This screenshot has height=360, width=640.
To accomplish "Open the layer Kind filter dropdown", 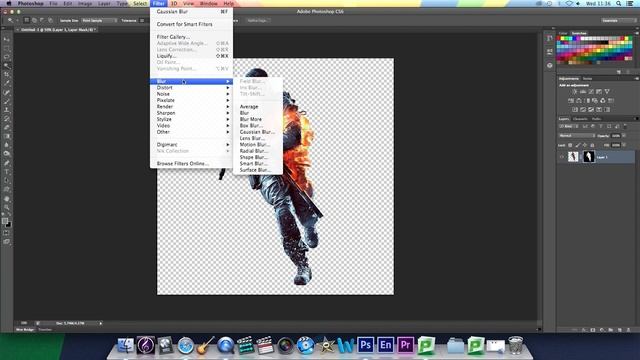I will click(570, 127).
